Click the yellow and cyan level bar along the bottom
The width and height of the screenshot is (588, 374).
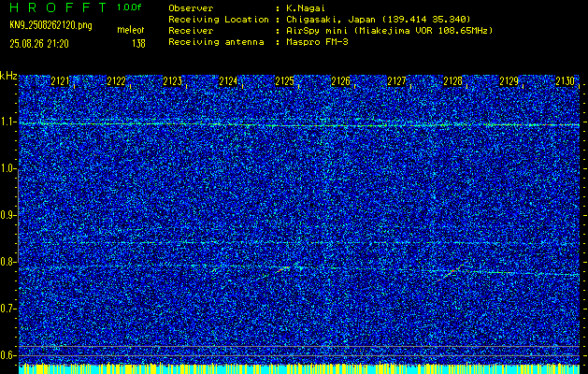(299, 368)
